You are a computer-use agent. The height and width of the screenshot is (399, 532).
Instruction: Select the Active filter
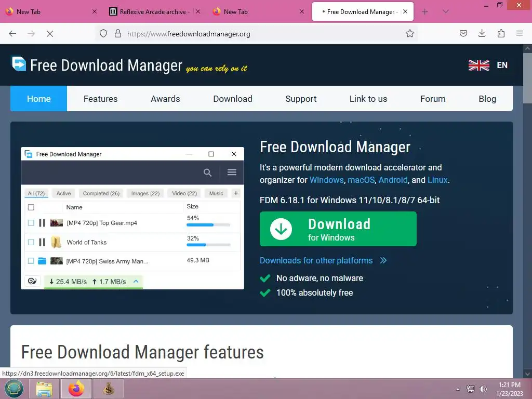pos(63,193)
